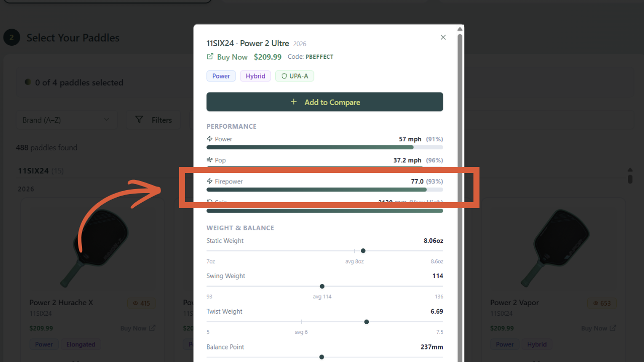Click the Elongated tag on Hurache X card
The image size is (644, 362).
tap(81, 344)
